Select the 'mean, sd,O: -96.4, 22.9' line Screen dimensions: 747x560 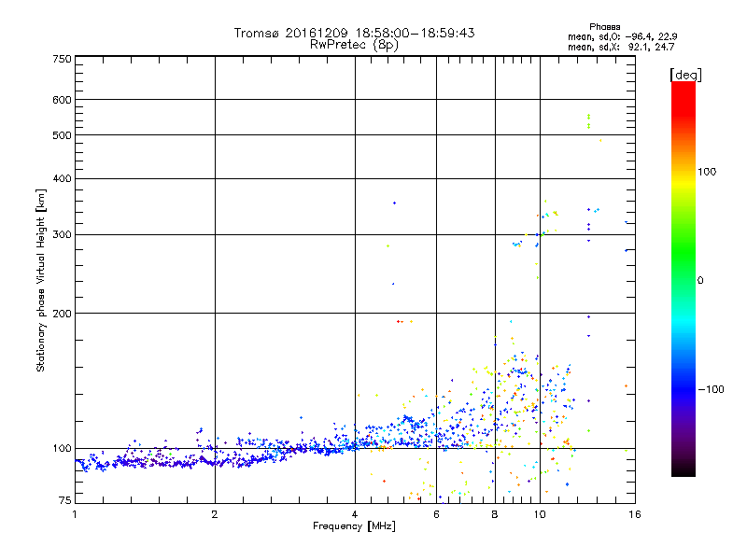(x=622, y=36)
